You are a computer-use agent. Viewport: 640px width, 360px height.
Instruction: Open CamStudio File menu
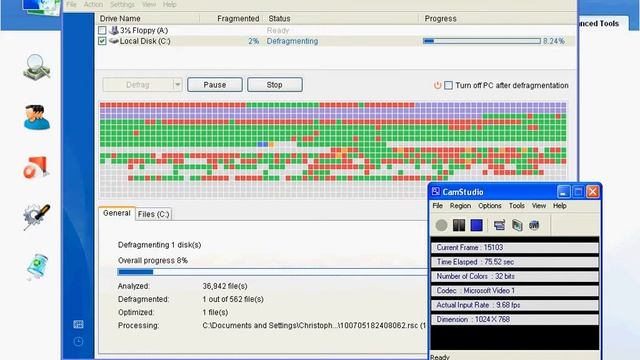point(438,206)
